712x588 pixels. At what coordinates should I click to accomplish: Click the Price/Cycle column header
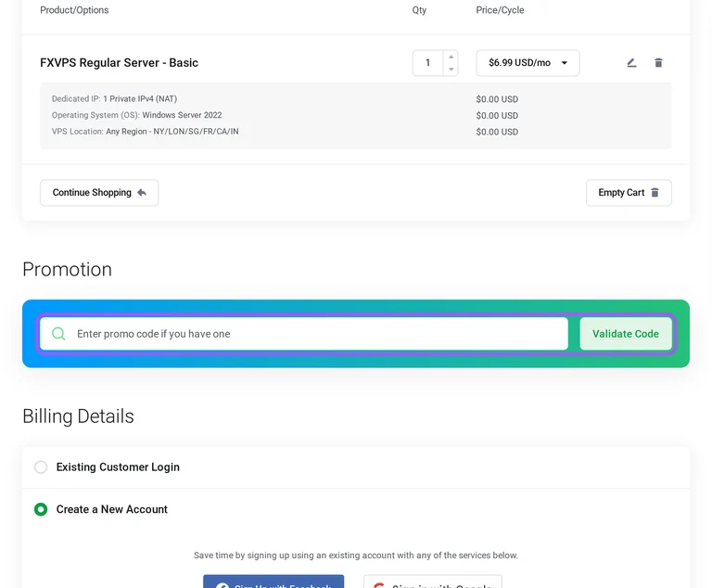(x=500, y=10)
